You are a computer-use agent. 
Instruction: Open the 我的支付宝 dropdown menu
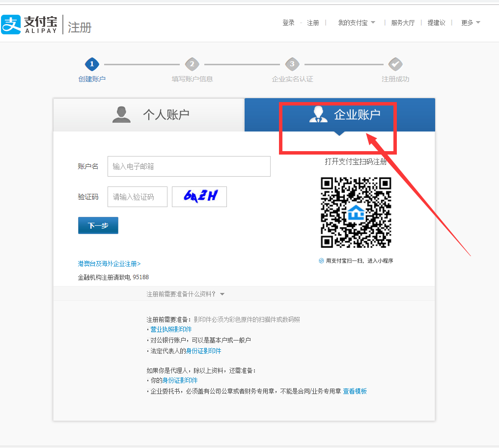tap(357, 23)
